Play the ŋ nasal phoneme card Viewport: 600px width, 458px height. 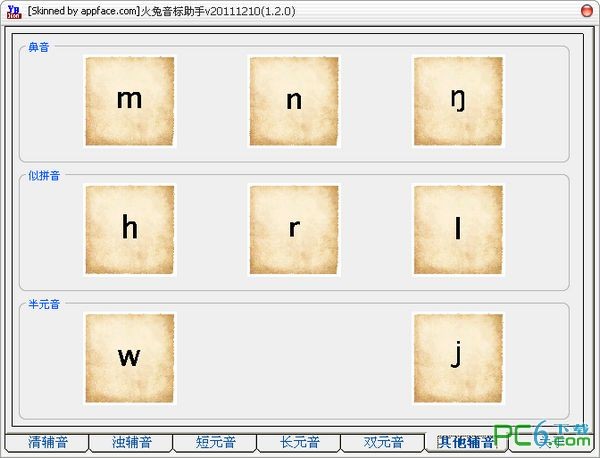(458, 101)
